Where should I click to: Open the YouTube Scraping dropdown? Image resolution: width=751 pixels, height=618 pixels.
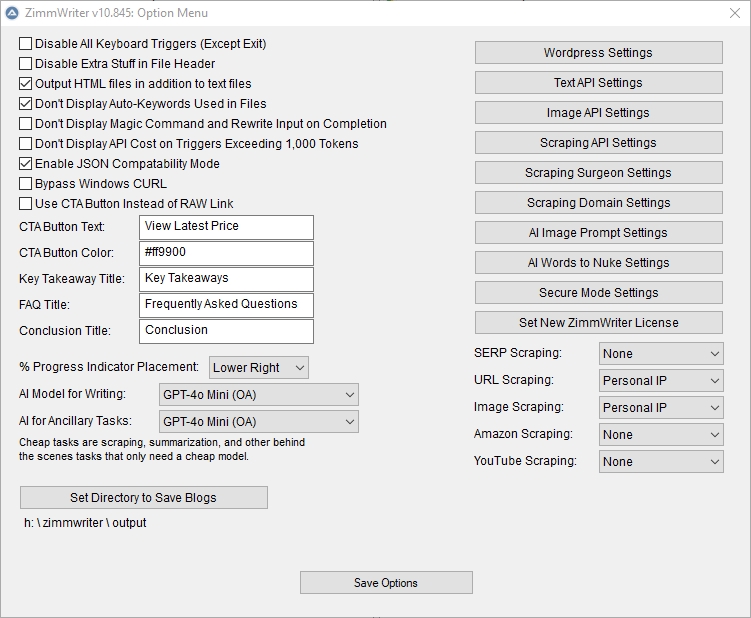click(x=660, y=462)
